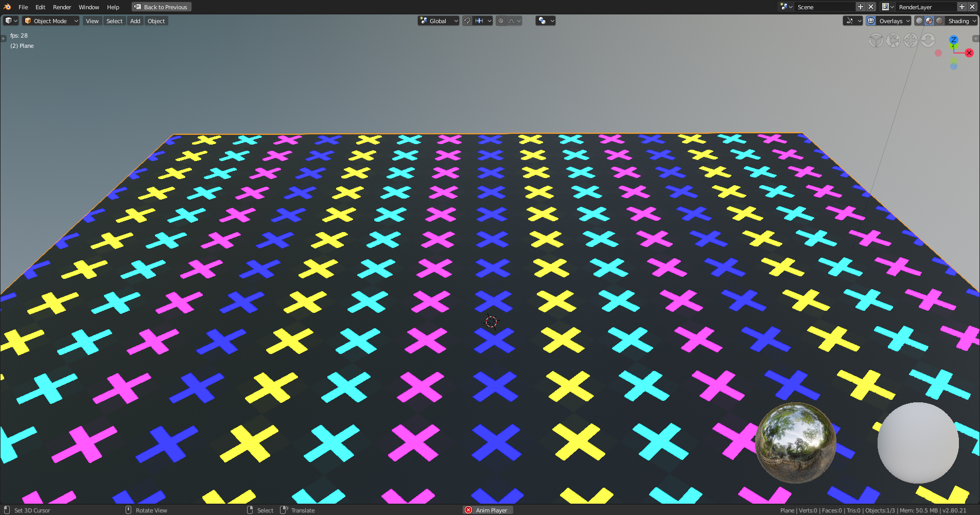Click the fps: 28 readout
The width and height of the screenshot is (980, 515).
coord(19,35)
